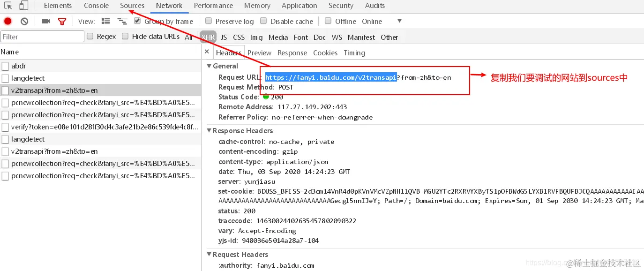Viewport: 644px width, 271px height.
Task: Filter requests by Doc
Action: click(x=320, y=37)
